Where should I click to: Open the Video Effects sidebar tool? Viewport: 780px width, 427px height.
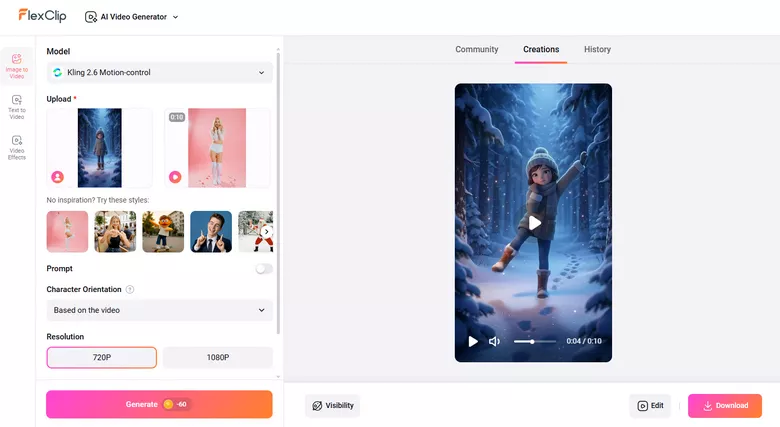point(17,147)
